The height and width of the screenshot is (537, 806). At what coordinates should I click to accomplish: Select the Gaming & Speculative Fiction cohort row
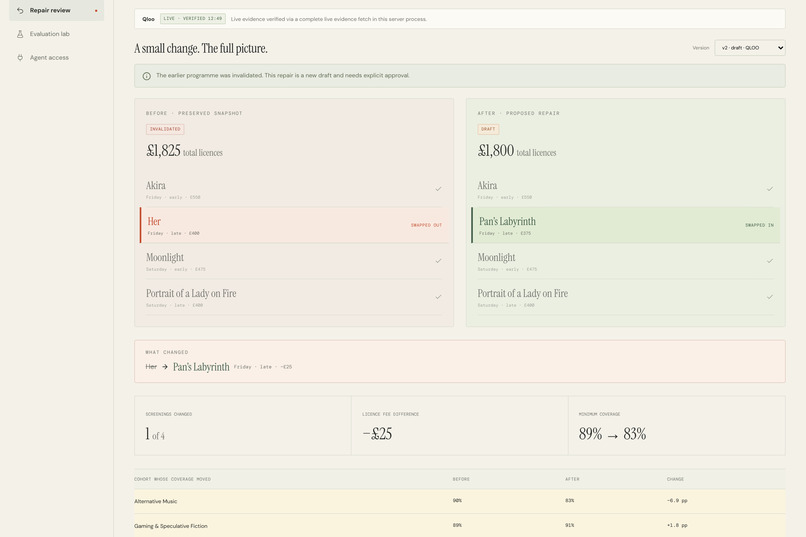[x=460, y=526]
